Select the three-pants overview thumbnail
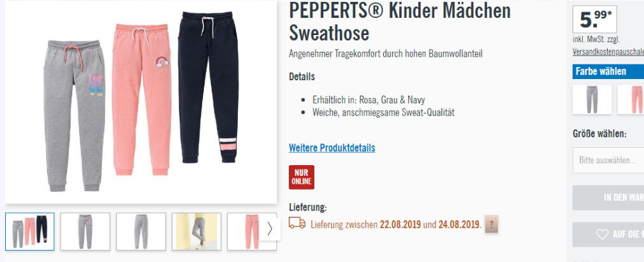This screenshot has height=262, width=644. [x=29, y=231]
